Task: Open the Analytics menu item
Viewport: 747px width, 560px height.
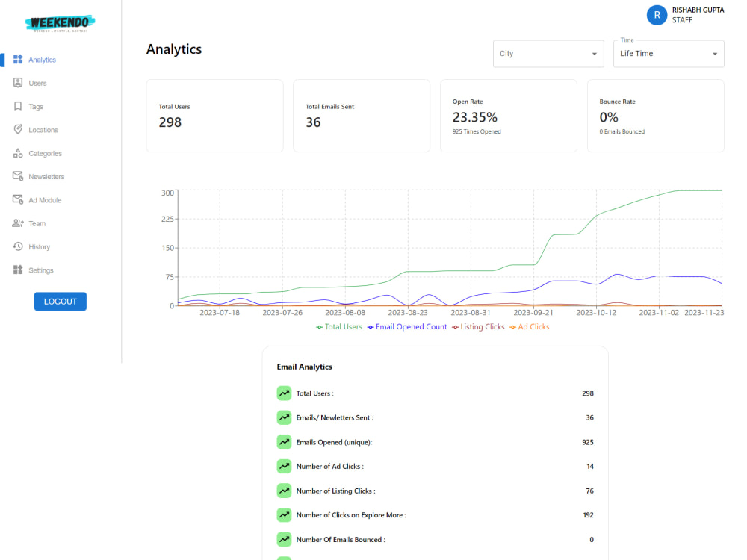Action: (x=42, y=60)
